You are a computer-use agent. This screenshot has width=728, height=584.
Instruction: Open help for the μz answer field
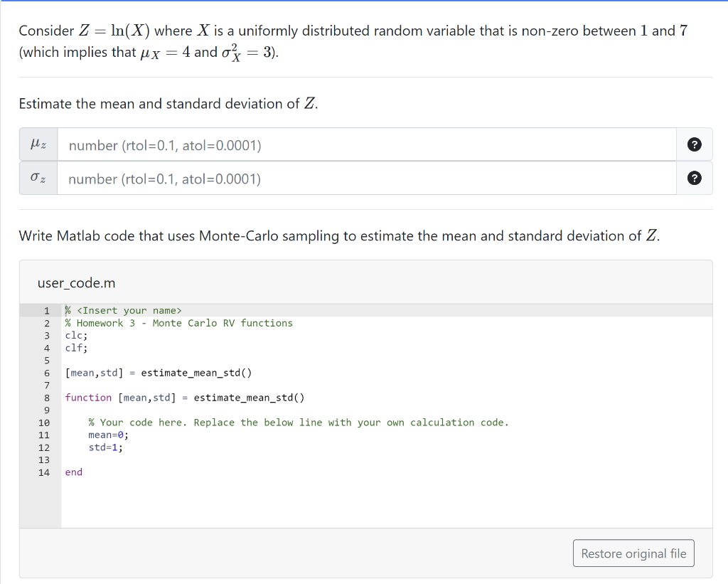[x=695, y=144]
